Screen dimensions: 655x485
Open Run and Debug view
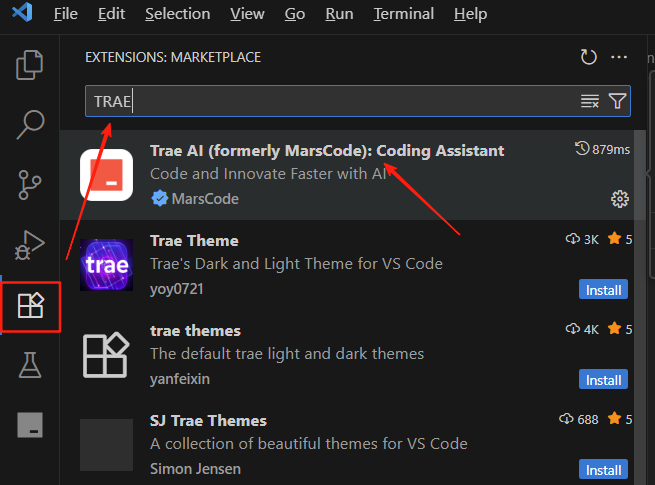pyautogui.click(x=29, y=245)
